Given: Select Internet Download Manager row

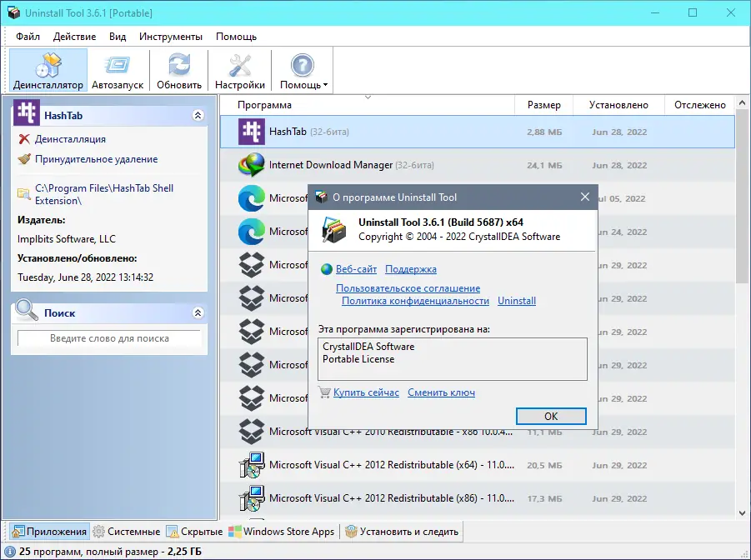Looking at the screenshot, I should tap(477, 165).
